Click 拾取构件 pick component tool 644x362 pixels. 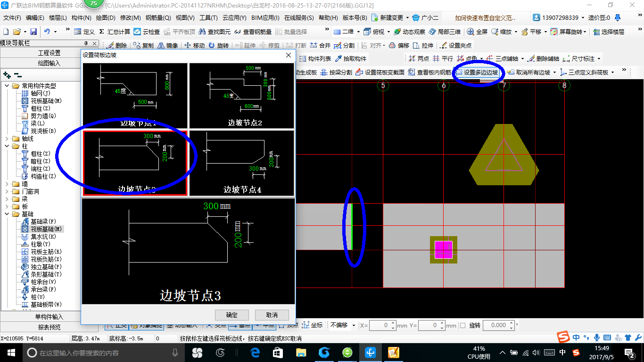tap(351, 58)
